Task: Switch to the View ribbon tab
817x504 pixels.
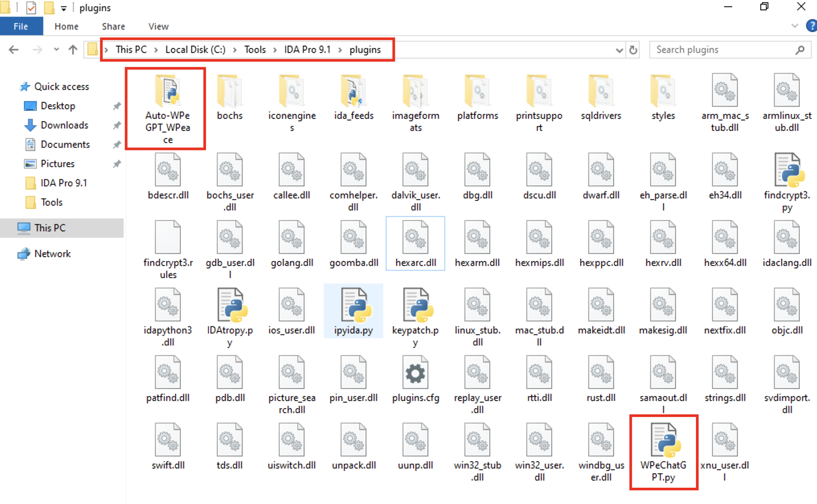Action: click(158, 26)
